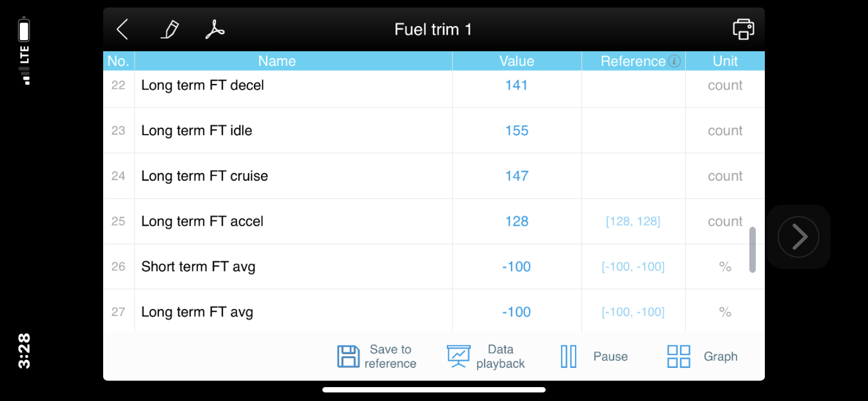Click the Name column header
The width and height of the screenshot is (868, 401).
[x=277, y=61]
